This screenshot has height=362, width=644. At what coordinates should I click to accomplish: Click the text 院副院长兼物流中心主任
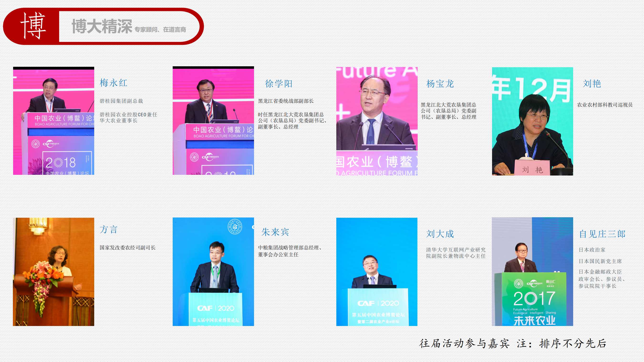[x=456, y=256]
